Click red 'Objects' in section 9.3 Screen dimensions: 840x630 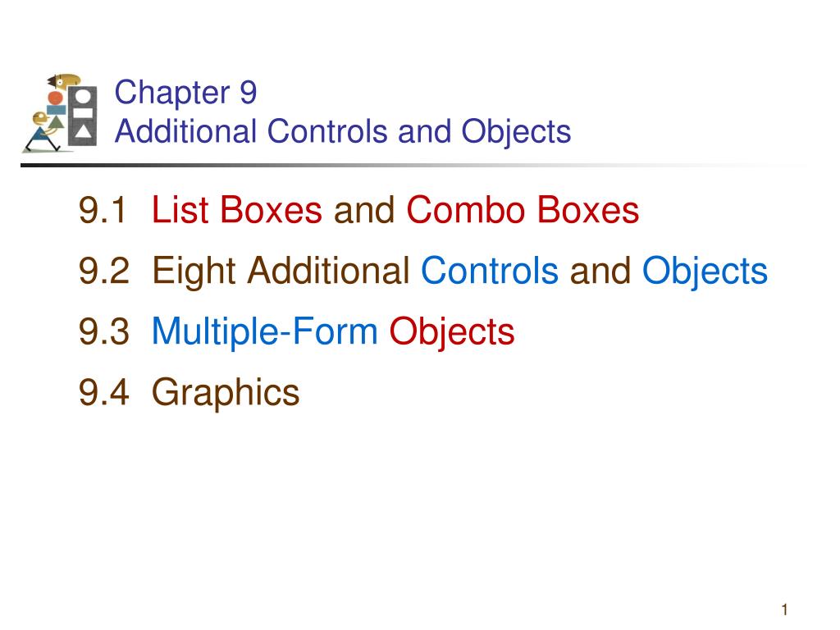point(452,332)
